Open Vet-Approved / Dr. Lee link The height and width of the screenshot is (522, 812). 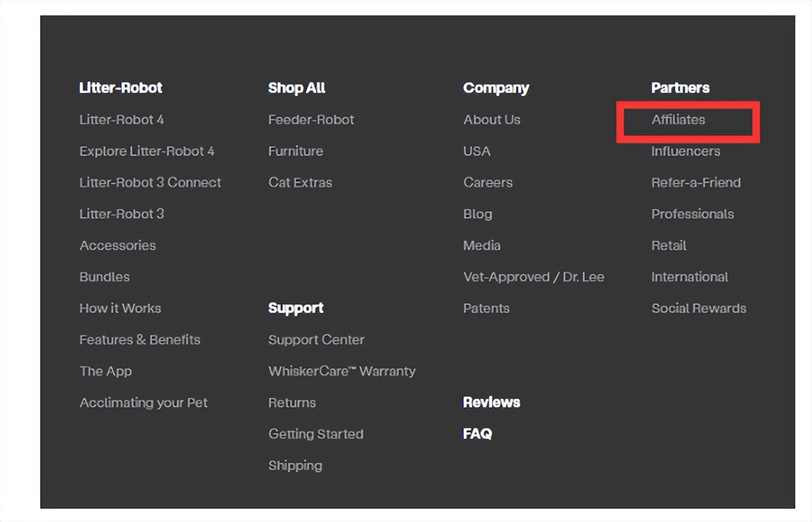[533, 277]
